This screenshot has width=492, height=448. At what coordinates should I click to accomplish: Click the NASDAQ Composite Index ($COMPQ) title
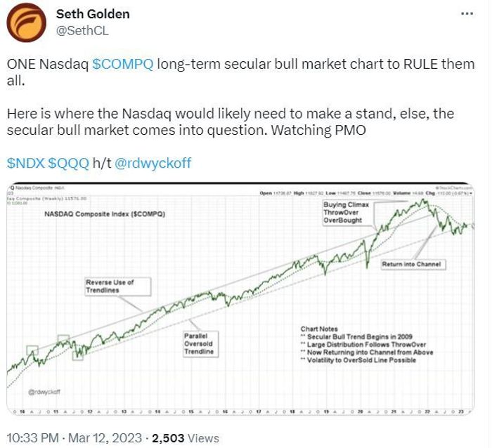coord(105,214)
